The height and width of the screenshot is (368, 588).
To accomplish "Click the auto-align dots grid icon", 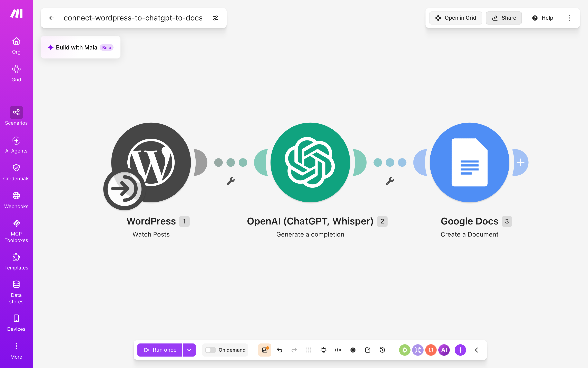I will click(309, 350).
